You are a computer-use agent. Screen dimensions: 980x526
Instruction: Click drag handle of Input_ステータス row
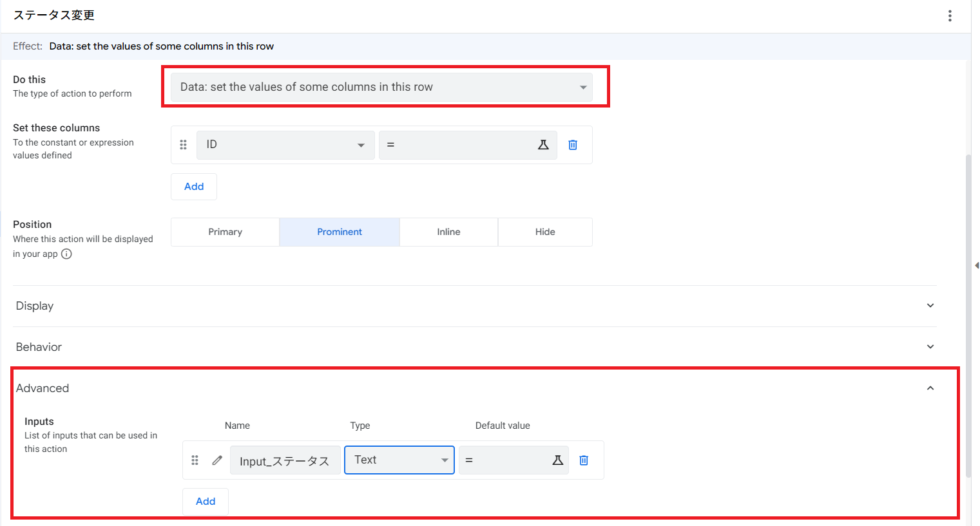[x=195, y=460]
